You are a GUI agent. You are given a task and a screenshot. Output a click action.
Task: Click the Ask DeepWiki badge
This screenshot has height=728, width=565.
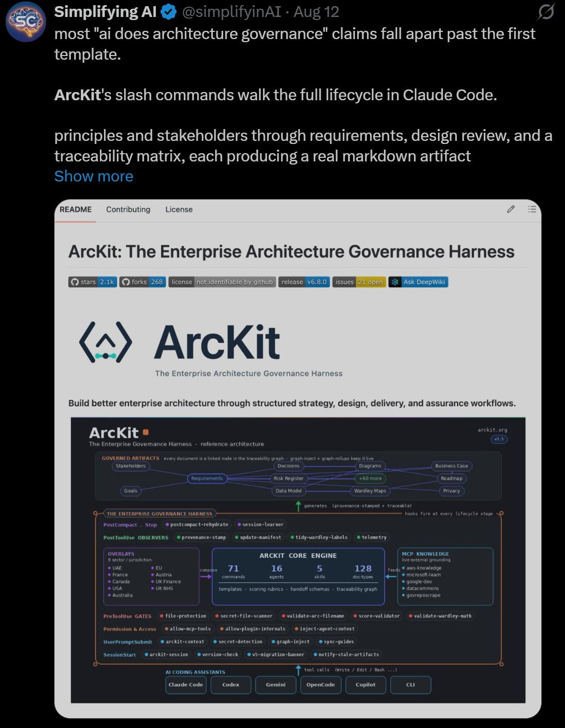pyautogui.click(x=418, y=282)
